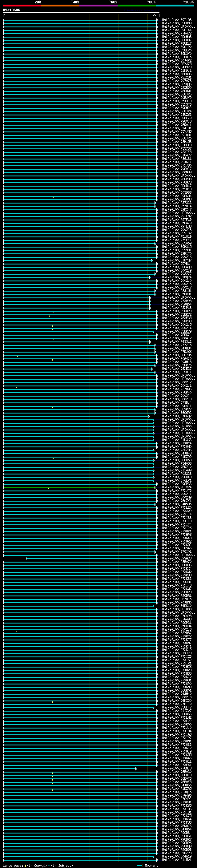Open UniRef100_B1Q477 entry
The width and height of the screenshot is (197, 868).
pyautogui.click(x=177, y=155)
